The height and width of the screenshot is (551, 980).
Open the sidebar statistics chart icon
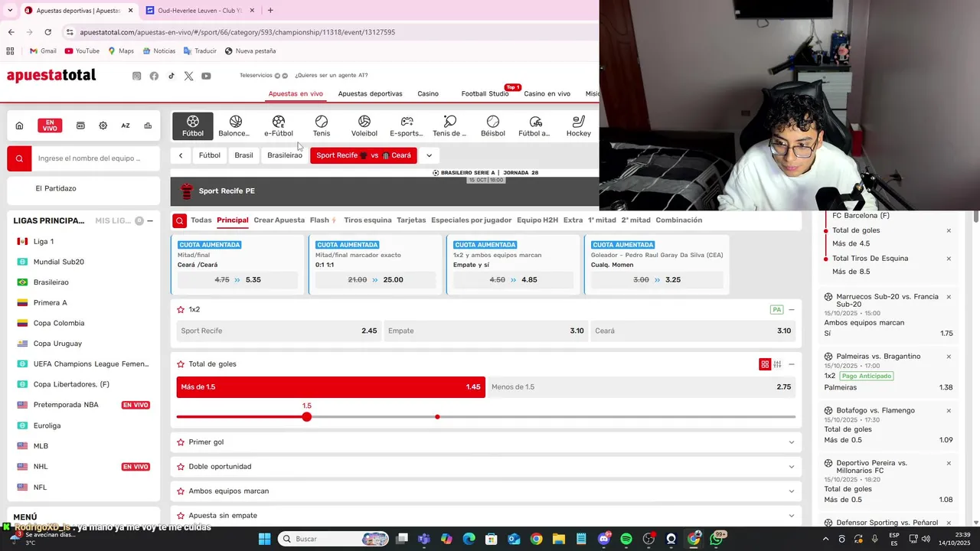pos(148,126)
